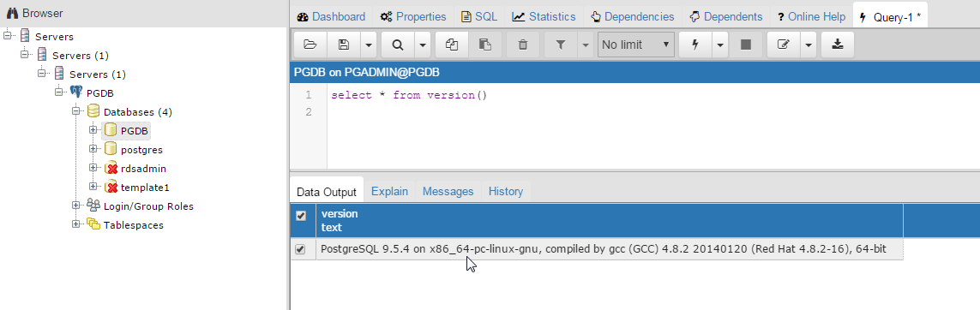Save the query using the floppy icon
Image resolution: width=980 pixels, height=310 pixels.
coord(344,45)
